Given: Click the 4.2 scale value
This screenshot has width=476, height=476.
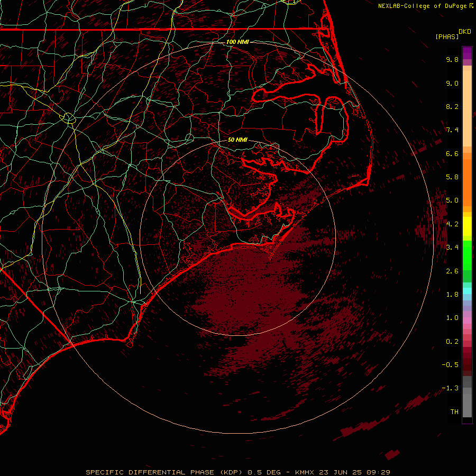Looking at the screenshot, I should [452, 224].
